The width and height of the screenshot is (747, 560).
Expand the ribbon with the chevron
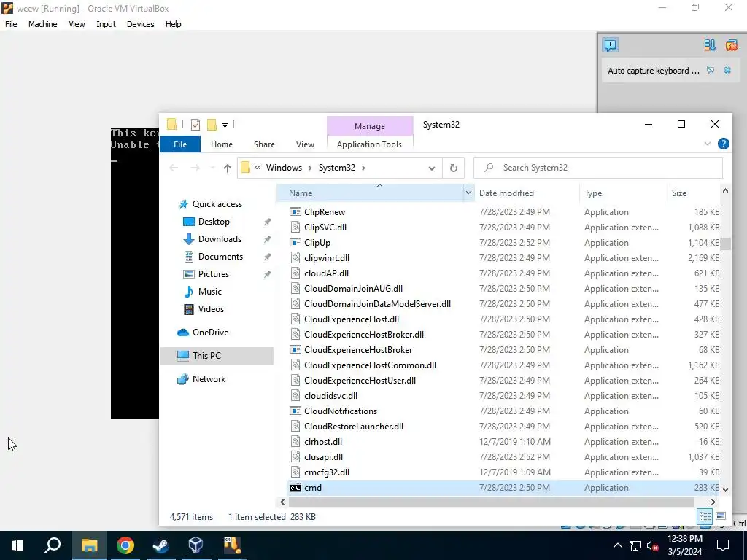[x=708, y=144]
